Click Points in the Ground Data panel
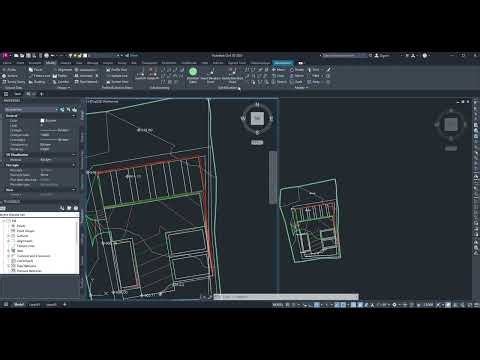 pos(9,70)
